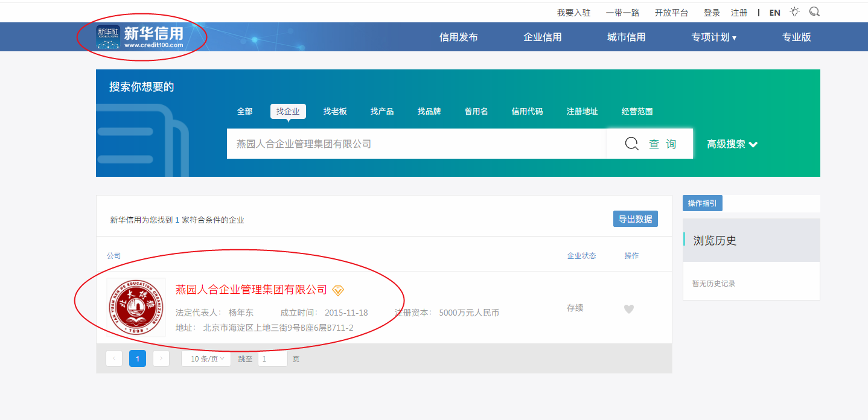The width and height of the screenshot is (868, 420).
Task: Click the 开放平台 link
Action: click(x=671, y=13)
